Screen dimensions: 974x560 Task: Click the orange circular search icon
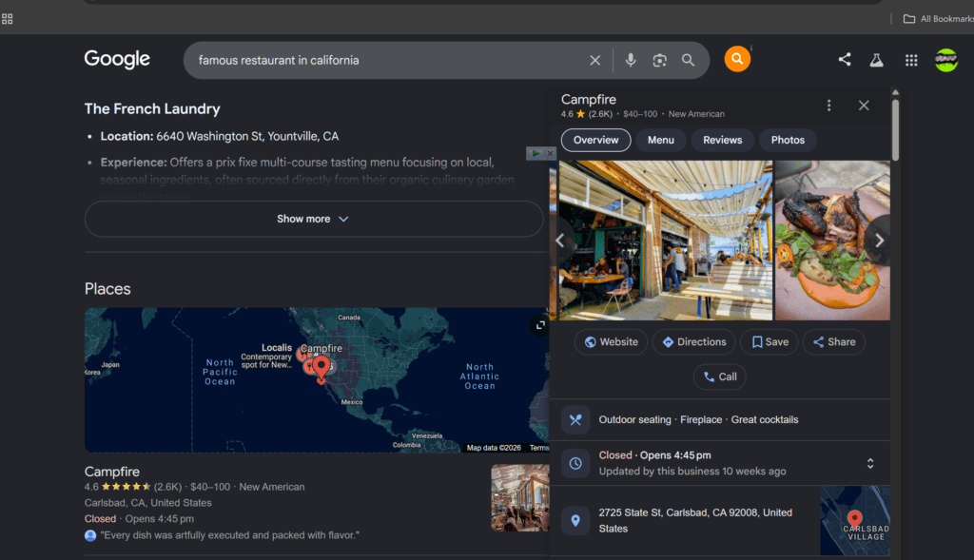(737, 59)
